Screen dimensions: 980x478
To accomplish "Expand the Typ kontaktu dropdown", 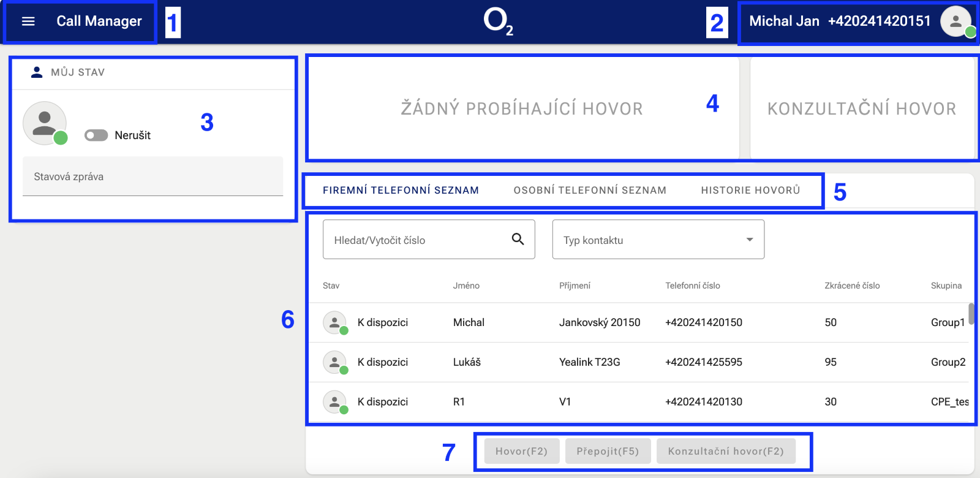I will [749, 240].
